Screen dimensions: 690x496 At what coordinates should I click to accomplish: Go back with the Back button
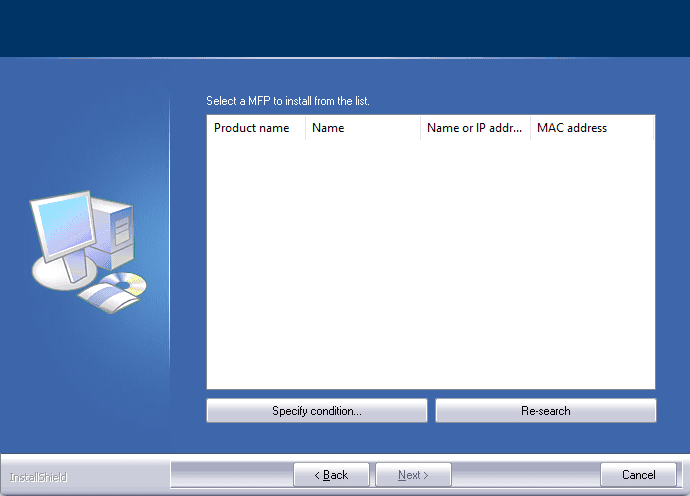point(331,475)
